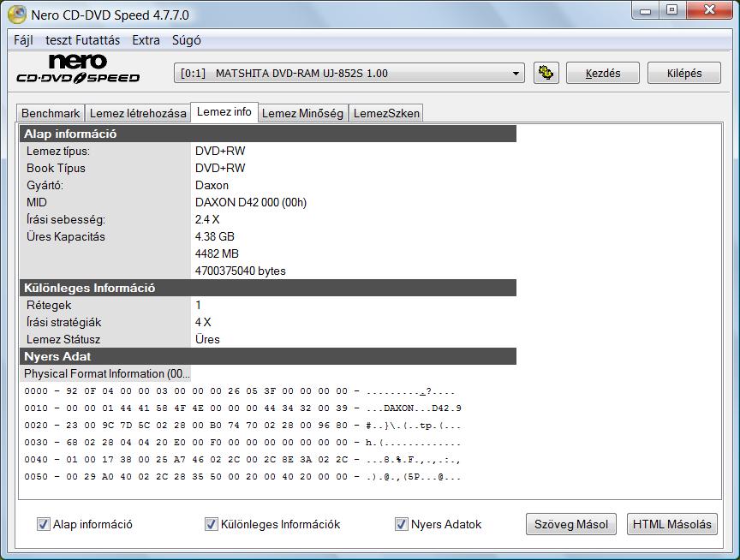Viewport: 740px width, 560px height.
Task: Click the Lemez Státusz label
Action: pyautogui.click(x=63, y=339)
